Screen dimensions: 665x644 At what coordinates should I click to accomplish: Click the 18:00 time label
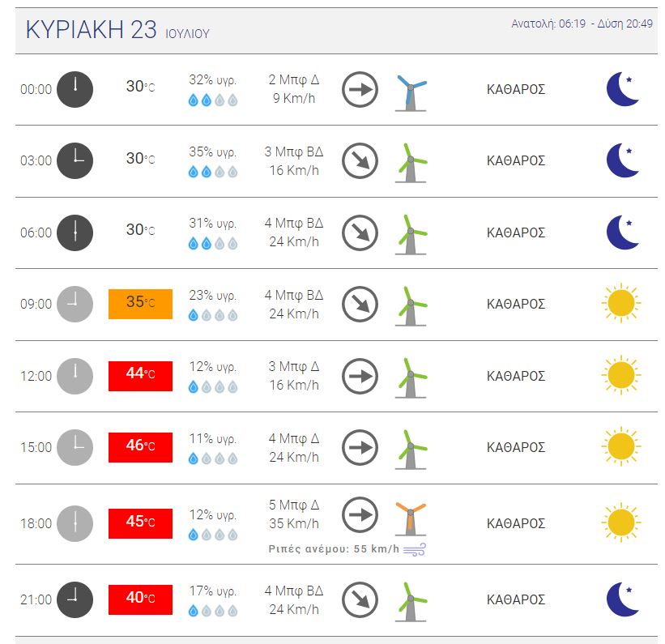[x=36, y=523]
